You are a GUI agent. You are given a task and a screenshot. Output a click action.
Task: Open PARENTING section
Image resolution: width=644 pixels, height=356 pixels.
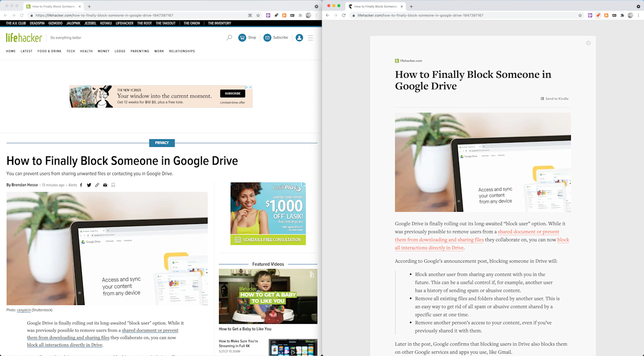click(x=140, y=51)
